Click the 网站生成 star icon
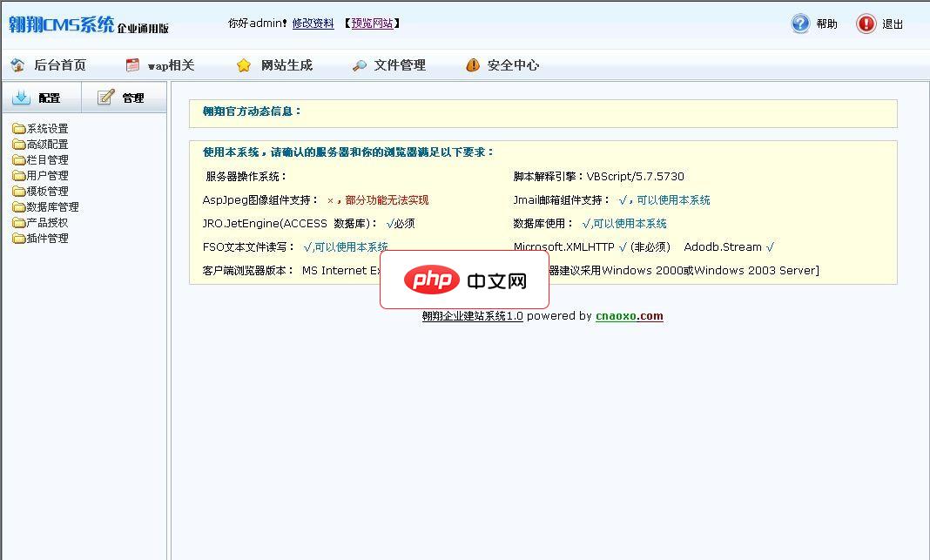This screenshot has width=930, height=560. tap(242, 64)
